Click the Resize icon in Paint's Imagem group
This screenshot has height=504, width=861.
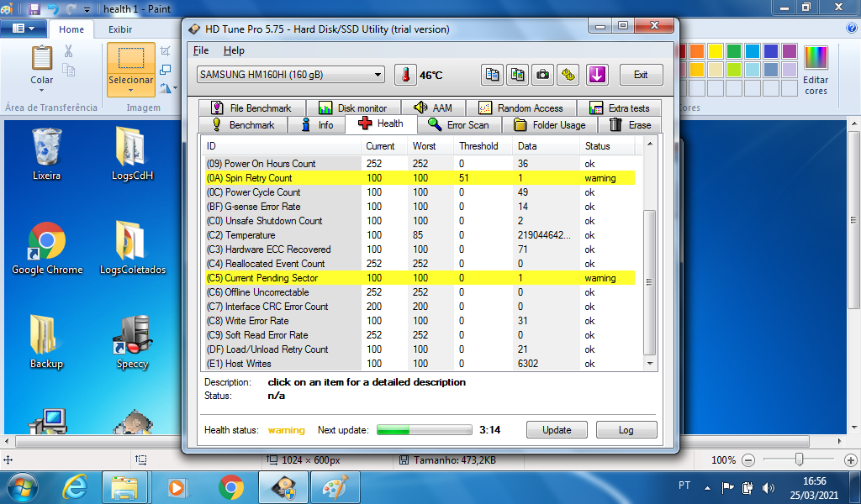click(x=165, y=70)
